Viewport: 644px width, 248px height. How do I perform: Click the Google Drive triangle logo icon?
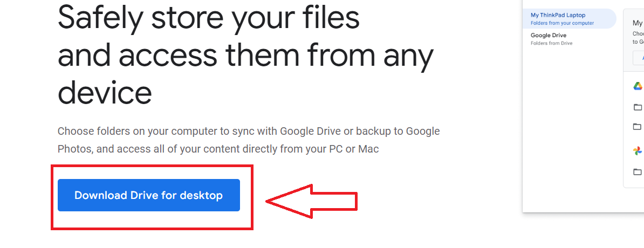(x=638, y=86)
